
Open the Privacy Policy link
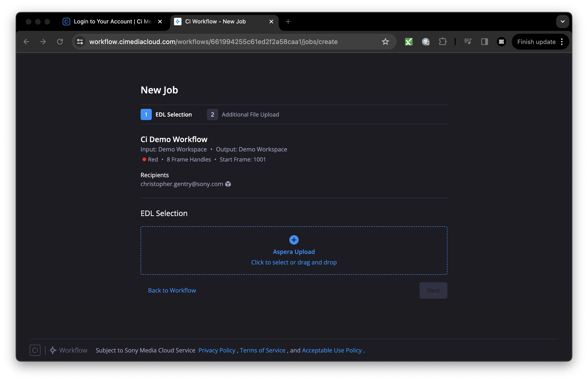point(217,350)
